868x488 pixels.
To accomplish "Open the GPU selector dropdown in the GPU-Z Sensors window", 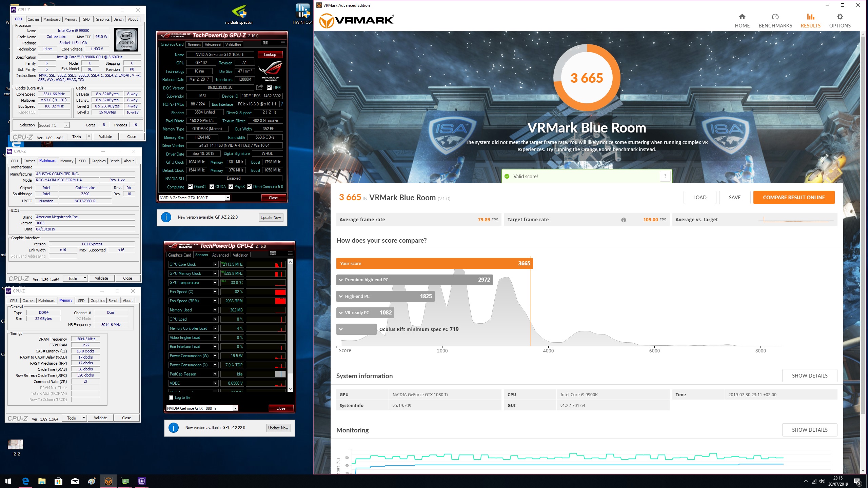I will [x=235, y=408].
